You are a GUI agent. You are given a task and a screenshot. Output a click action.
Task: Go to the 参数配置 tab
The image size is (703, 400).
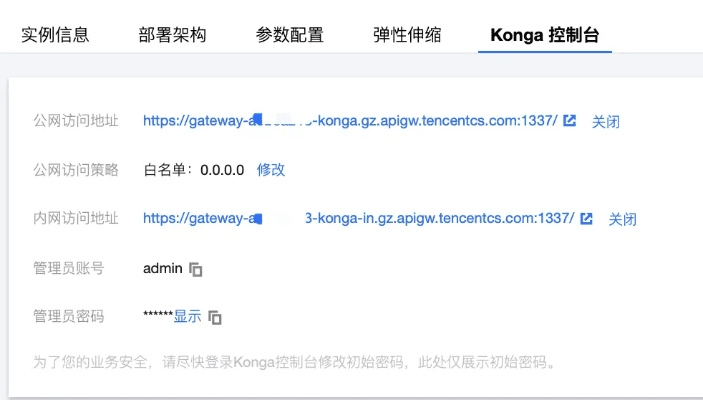click(x=289, y=35)
